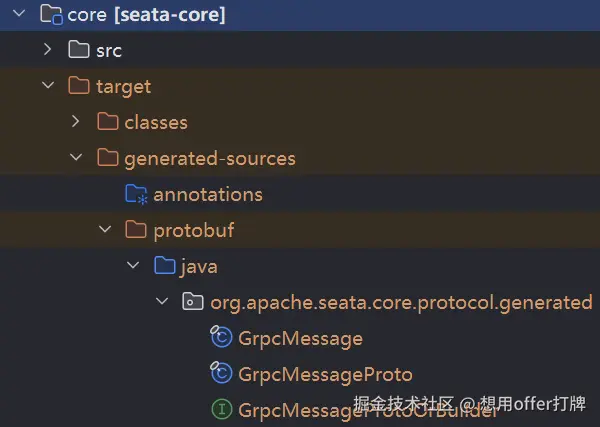The height and width of the screenshot is (427, 600).
Task: Click the blue java source folder icon
Action: tap(164, 266)
